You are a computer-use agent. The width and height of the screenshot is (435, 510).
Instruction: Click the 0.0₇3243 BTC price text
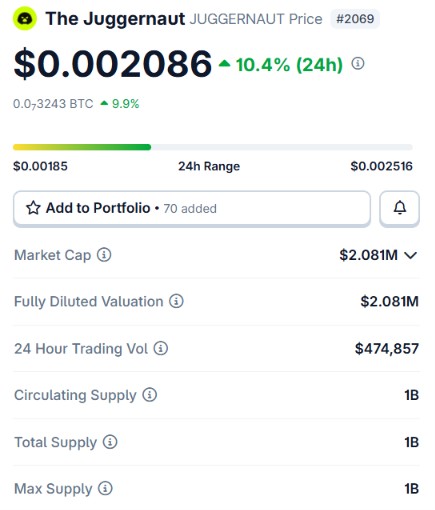pos(53,104)
